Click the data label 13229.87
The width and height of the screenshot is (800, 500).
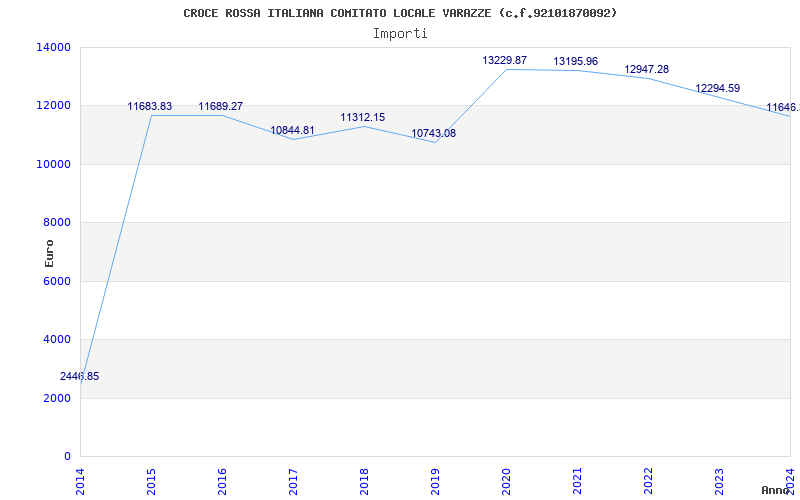pyautogui.click(x=505, y=60)
